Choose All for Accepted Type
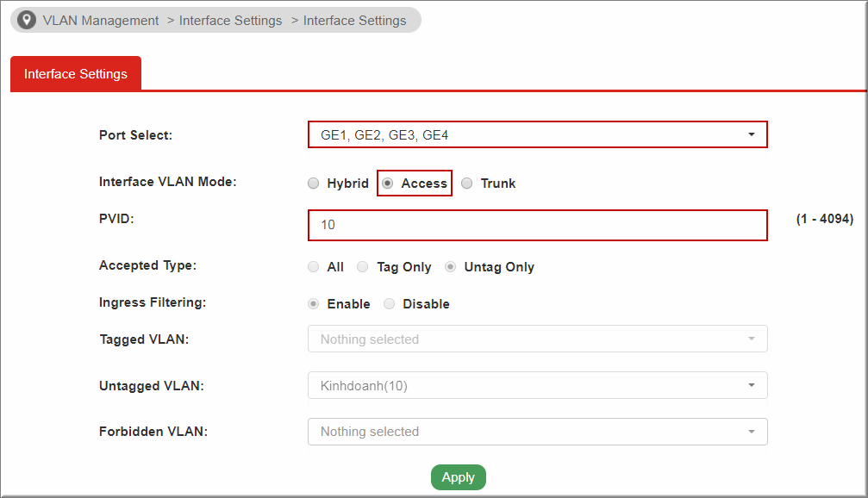This screenshot has height=498, width=868. [x=314, y=267]
